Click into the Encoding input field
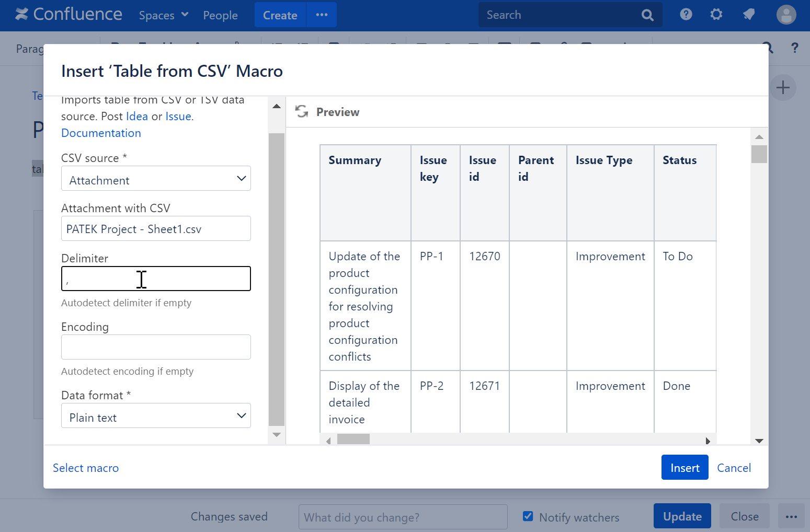This screenshot has height=532, width=810. point(156,347)
